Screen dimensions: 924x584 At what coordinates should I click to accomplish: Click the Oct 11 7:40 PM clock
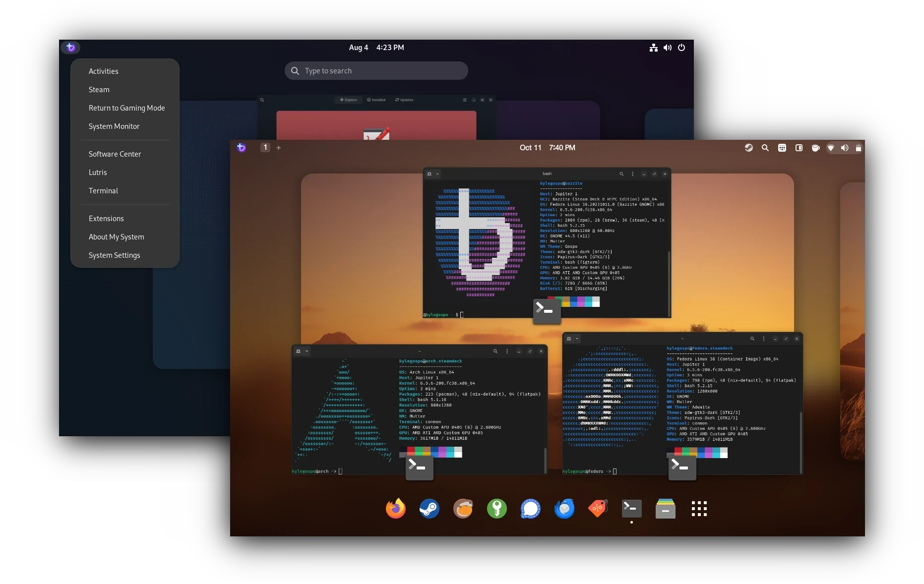547,148
